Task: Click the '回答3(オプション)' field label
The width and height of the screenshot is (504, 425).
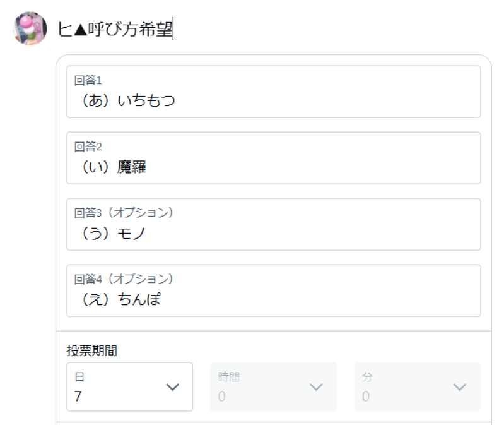Action: [x=124, y=213]
